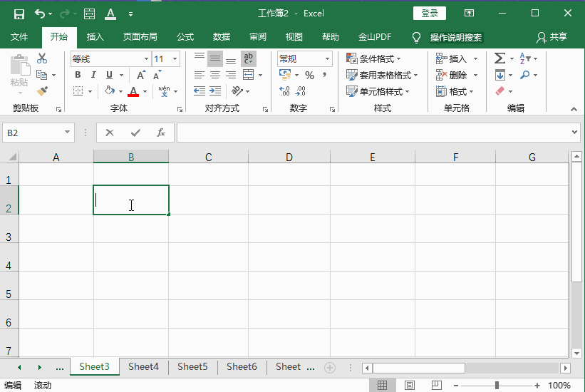Open the font name dropdown 等线

(x=146, y=59)
